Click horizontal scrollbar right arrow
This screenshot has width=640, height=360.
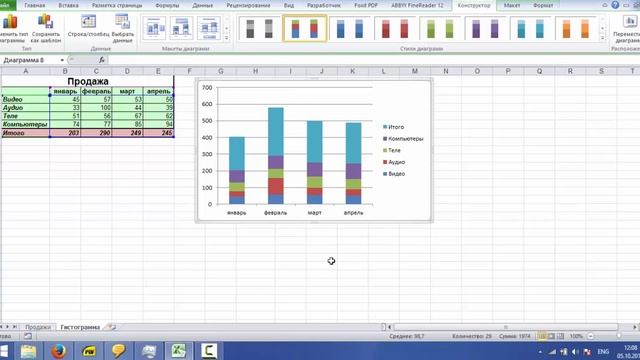pyautogui.click(x=635, y=327)
